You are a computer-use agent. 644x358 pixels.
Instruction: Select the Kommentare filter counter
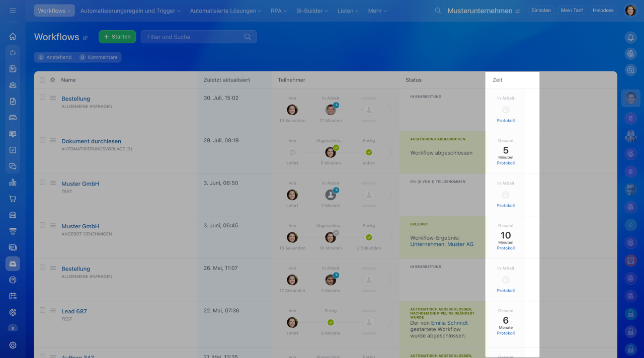click(99, 57)
